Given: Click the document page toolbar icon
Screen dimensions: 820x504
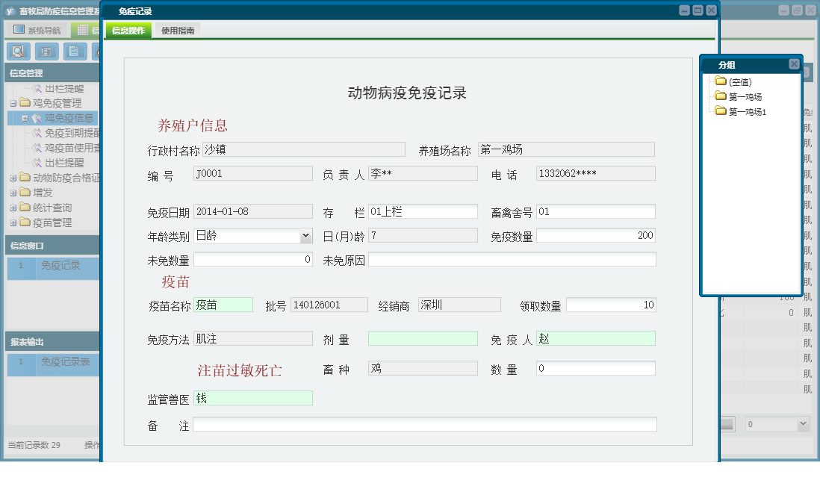Looking at the screenshot, I should tap(75, 52).
